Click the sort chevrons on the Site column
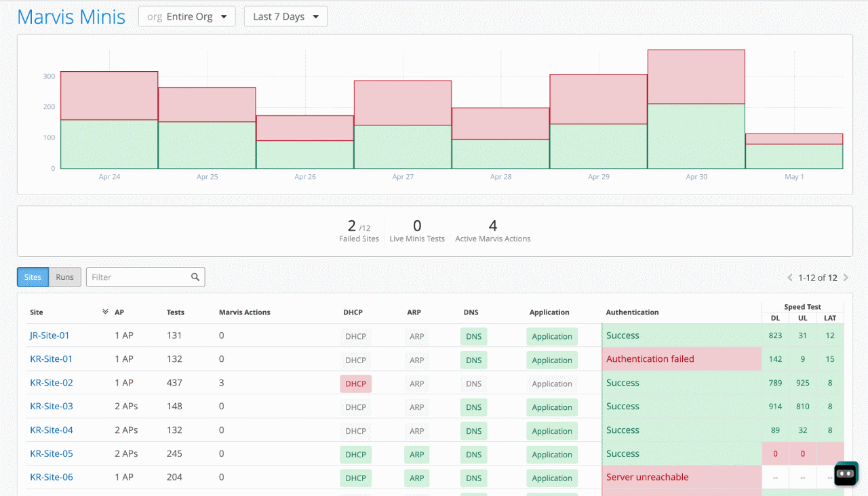This screenshot has height=496, width=868. pyautogui.click(x=105, y=312)
